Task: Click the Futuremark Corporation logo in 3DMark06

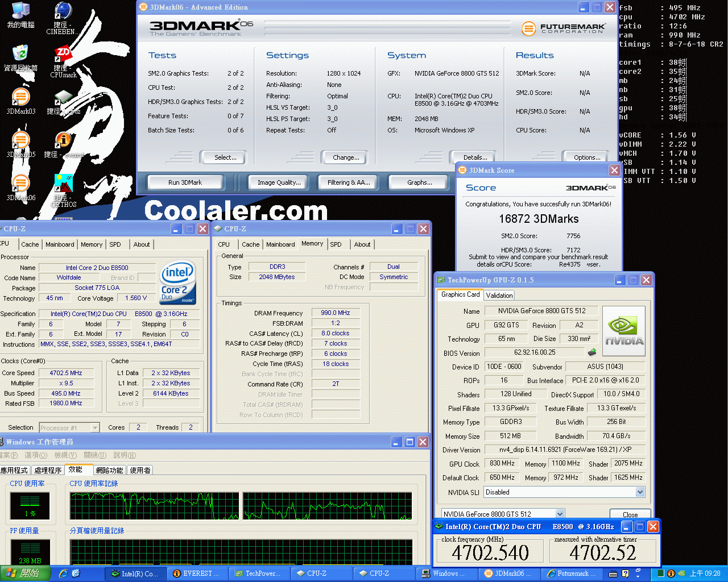Action: click(x=563, y=28)
